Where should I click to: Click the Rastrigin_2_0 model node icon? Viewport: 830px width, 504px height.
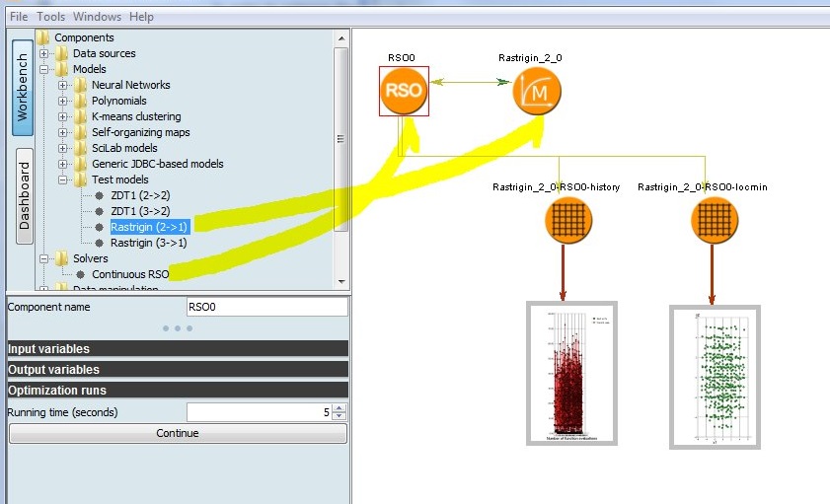pyautogui.click(x=537, y=91)
